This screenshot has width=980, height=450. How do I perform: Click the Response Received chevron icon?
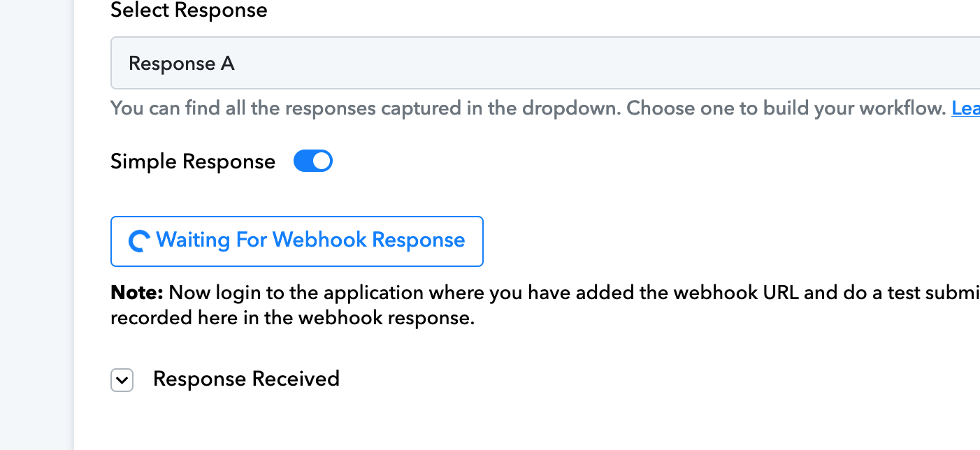(122, 381)
